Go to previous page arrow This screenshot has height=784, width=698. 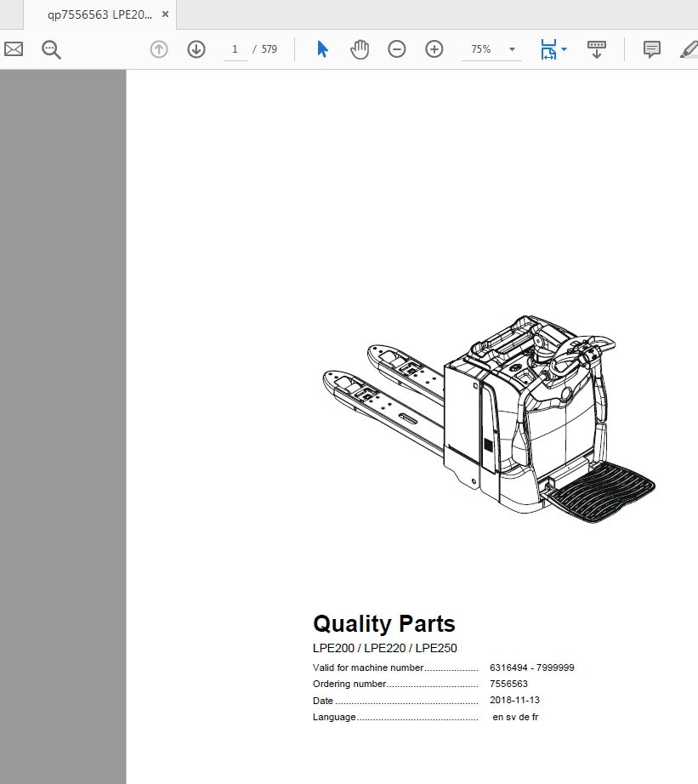[159, 49]
